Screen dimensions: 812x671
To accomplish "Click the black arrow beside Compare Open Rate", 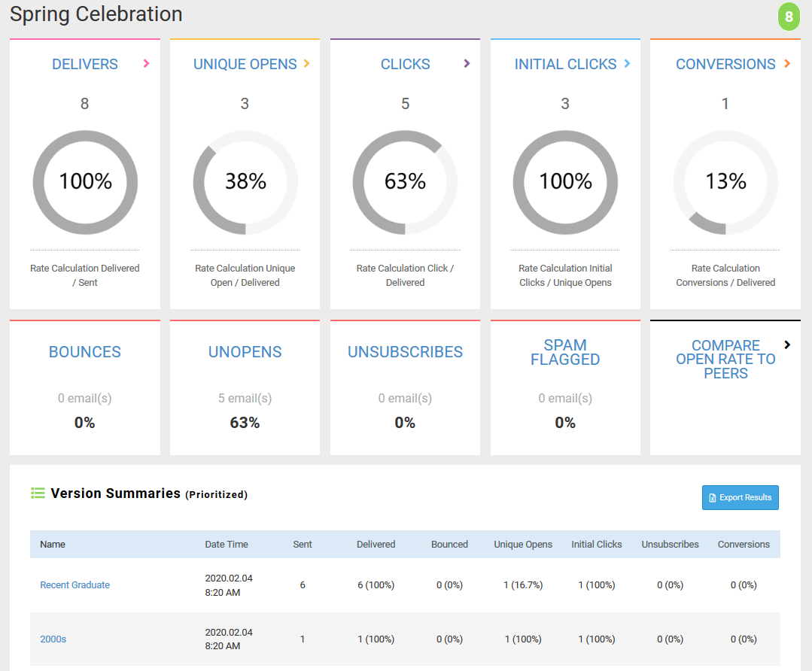I will tap(787, 345).
